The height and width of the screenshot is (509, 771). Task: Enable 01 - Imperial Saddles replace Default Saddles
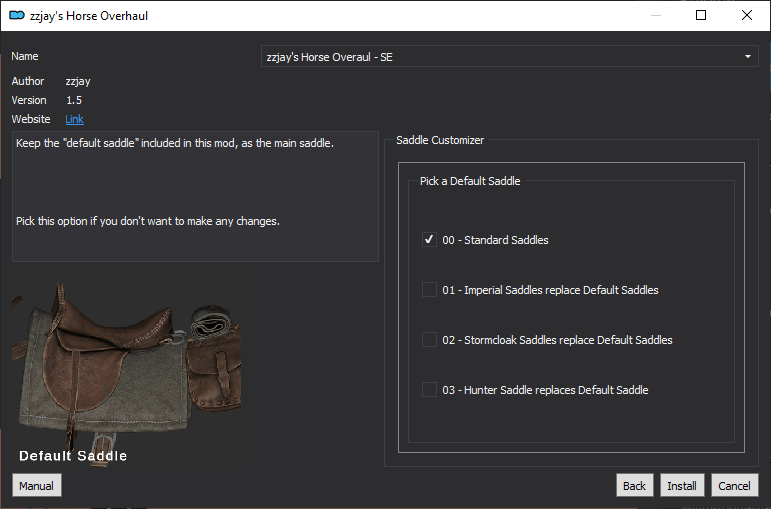point(429,290)
